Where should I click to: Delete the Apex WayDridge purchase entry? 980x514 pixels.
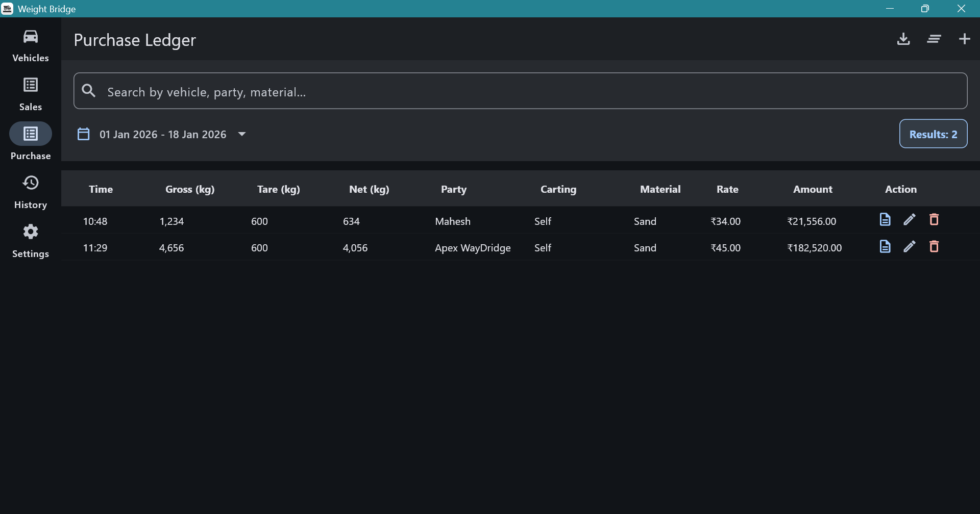tap(934, 246)
